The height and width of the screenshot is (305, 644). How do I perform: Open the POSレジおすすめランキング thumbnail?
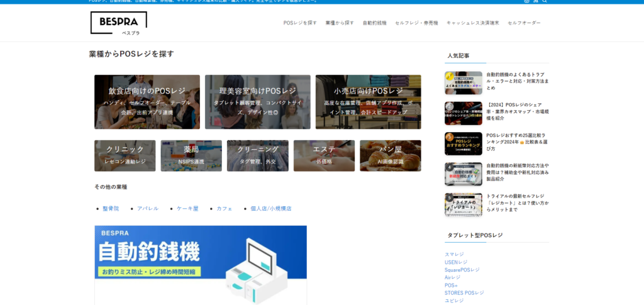pos(464,143)
